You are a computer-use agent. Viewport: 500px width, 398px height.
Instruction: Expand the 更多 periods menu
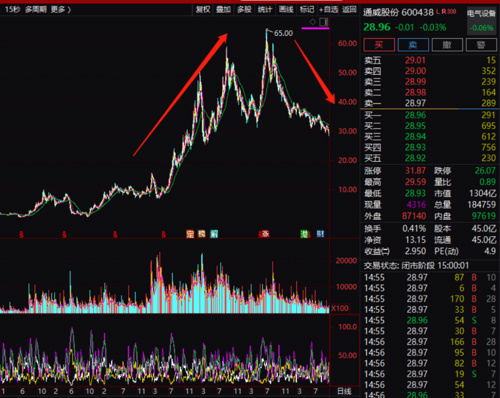click(61, 10)
